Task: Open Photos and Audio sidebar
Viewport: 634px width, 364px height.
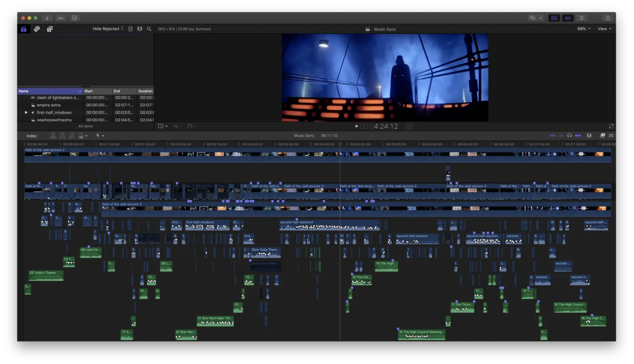Action: click(37, 29)
